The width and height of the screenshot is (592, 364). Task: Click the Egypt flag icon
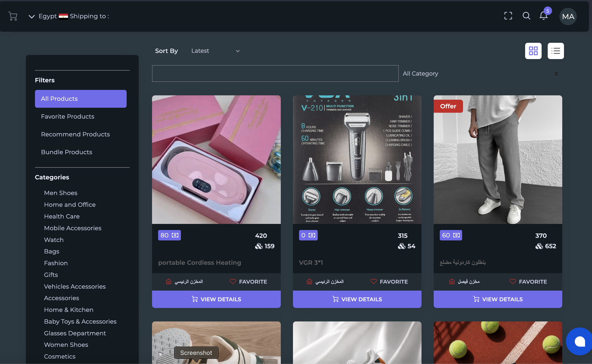pos(63,16)
